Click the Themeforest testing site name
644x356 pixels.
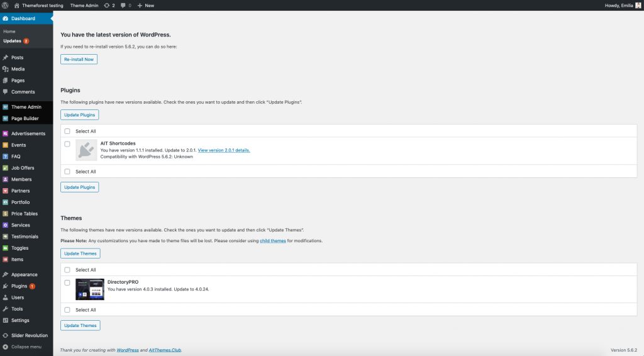43,5
